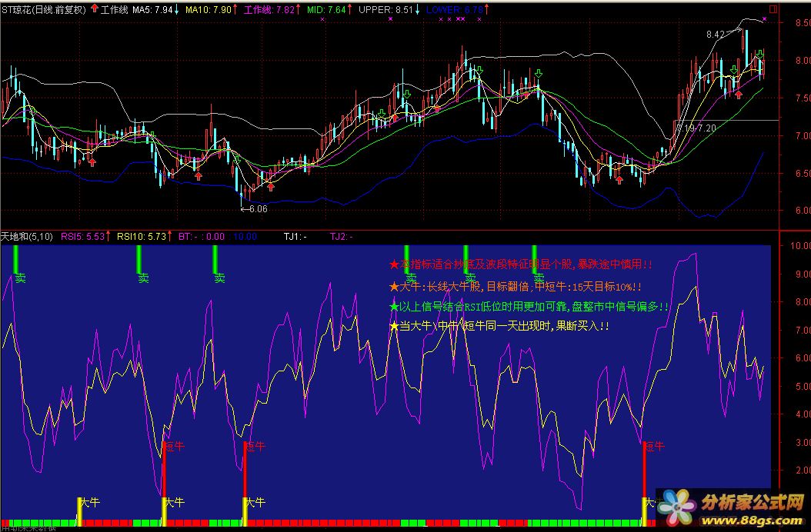This screenshot has height=532, width=811.
Task: Click the 6.06 low price annotation
Action: point(255,209)
